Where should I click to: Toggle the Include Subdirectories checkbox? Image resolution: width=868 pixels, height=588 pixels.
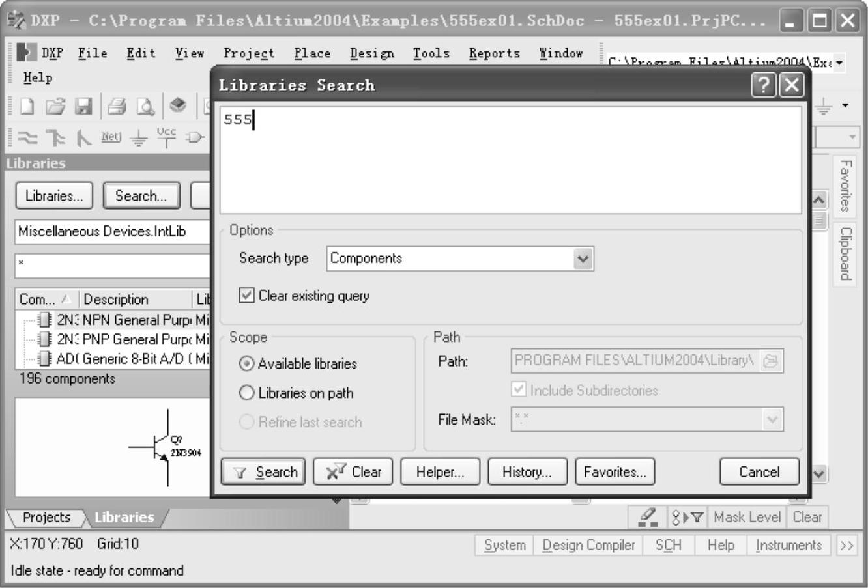pos(519,390)
